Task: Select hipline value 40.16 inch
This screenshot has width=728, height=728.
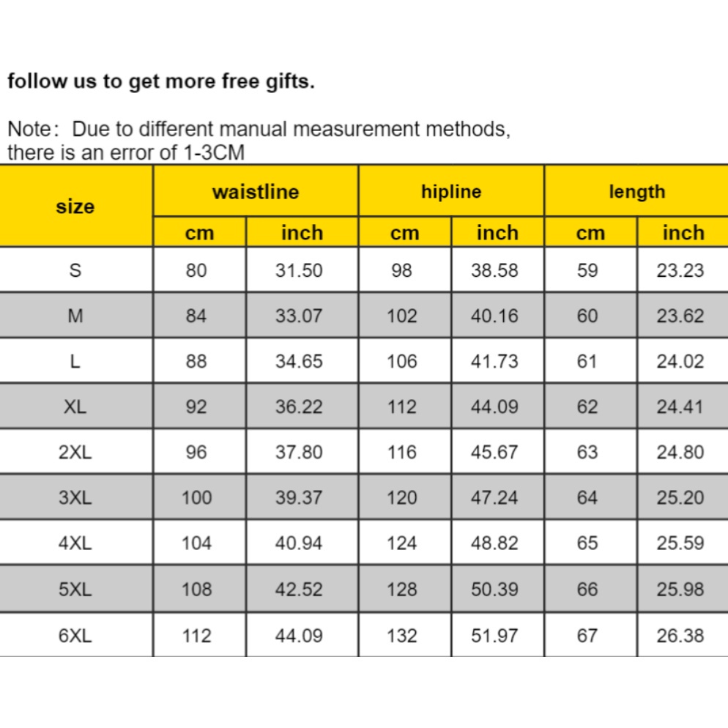Action: tap(494, 316)
